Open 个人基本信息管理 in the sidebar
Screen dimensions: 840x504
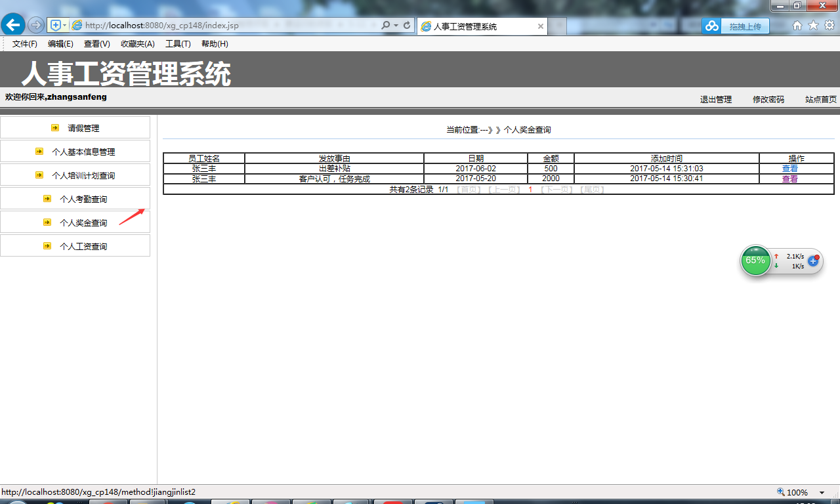pos(83,152)
